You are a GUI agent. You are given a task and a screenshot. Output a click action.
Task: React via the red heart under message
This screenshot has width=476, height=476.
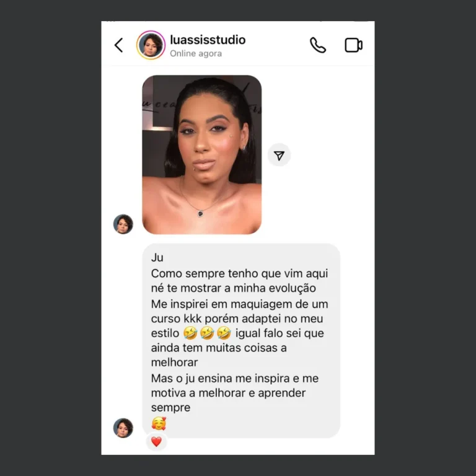[x=156, y=442]
